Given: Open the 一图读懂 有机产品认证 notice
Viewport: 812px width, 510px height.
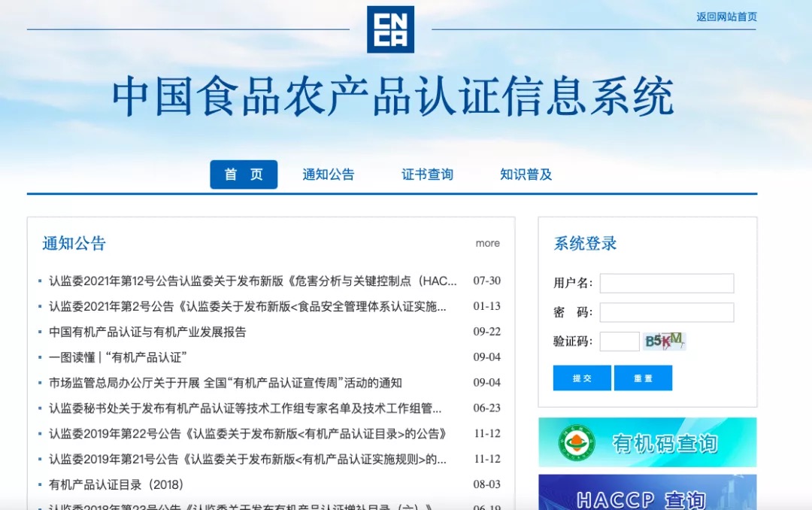Looking at the screenshot, I should point(117,357).
